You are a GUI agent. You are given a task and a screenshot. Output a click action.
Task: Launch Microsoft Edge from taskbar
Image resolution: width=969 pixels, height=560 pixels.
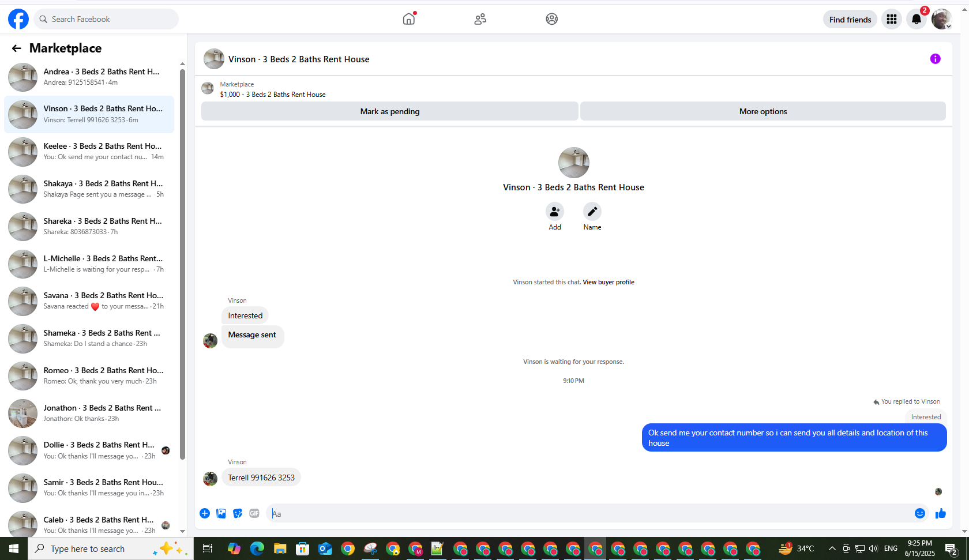click(x=257, y=548)
